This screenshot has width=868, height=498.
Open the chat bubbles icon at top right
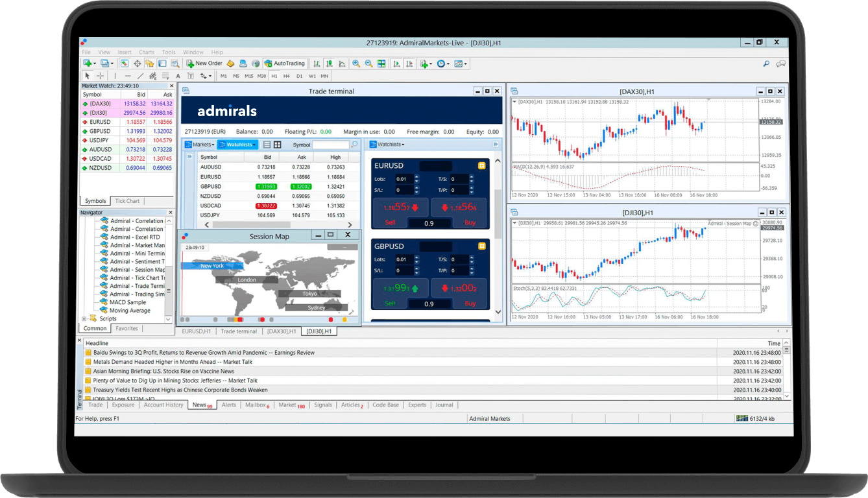tap(780, 64)
